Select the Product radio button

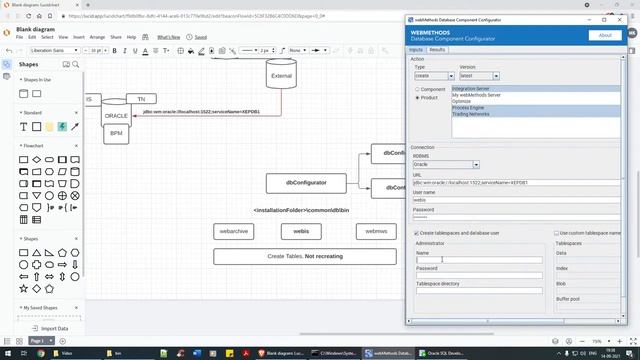click(417, 98)
